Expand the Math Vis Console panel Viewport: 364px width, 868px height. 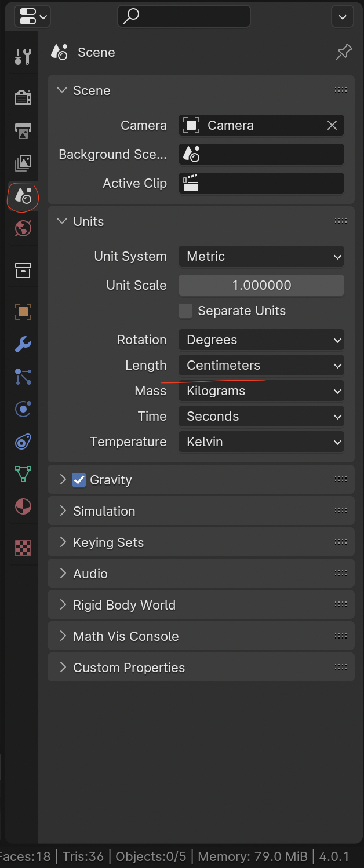[x=63, y=636]
